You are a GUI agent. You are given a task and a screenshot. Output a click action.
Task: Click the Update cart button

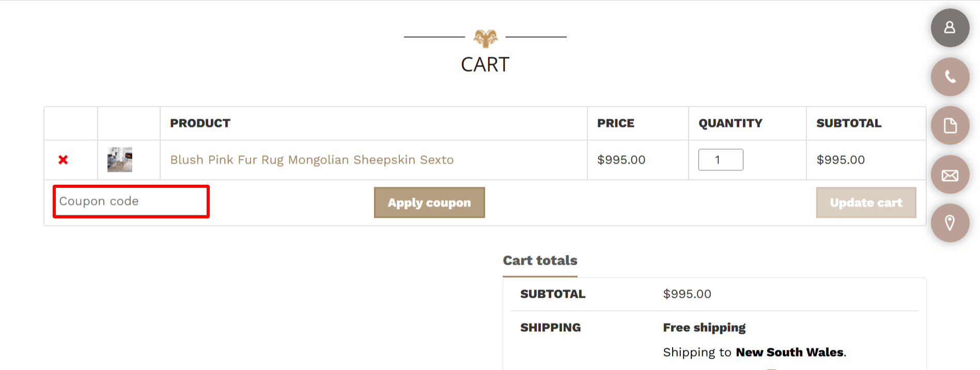point(866,202)
